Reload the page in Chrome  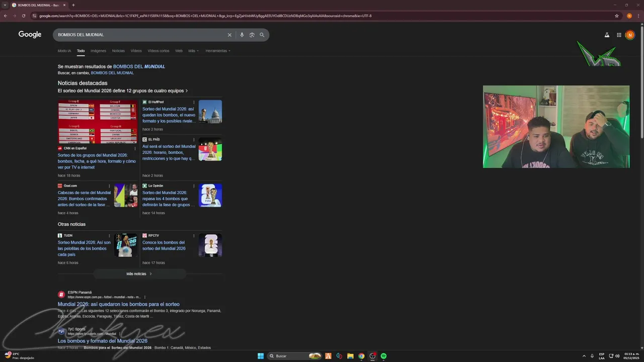point(23,16)
